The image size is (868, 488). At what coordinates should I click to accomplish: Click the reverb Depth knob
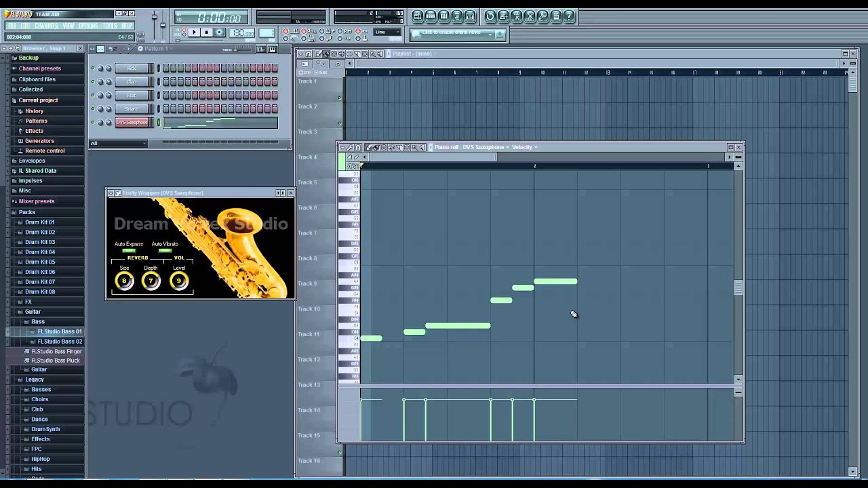coord(151,281)
